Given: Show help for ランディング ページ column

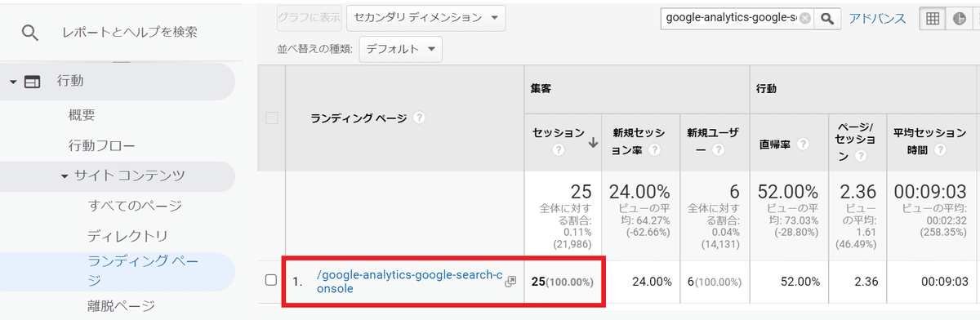Looking at the screenshot, I should [x=419, y=118].
